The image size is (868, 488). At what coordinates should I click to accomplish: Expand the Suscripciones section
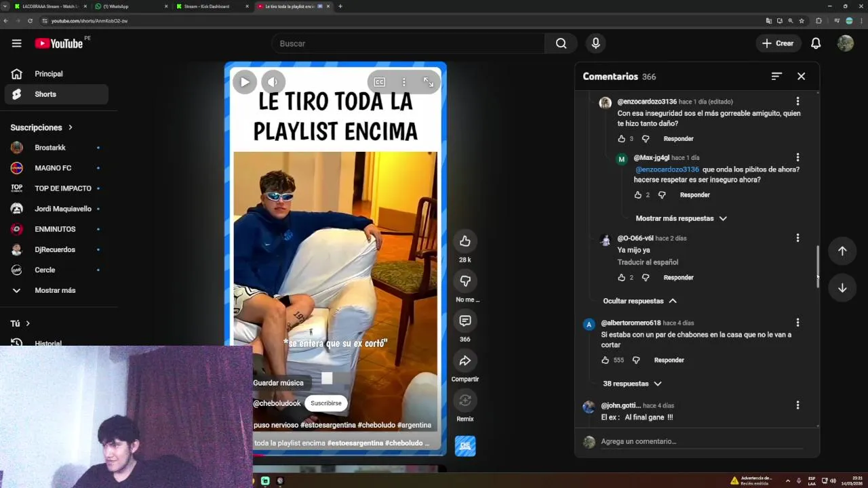pyautogui.click(x=41, y=127)
